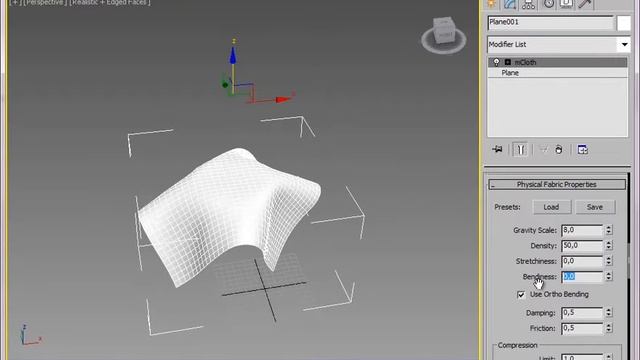Click the red X axis gizmo arrow

(x=283, y=99)
